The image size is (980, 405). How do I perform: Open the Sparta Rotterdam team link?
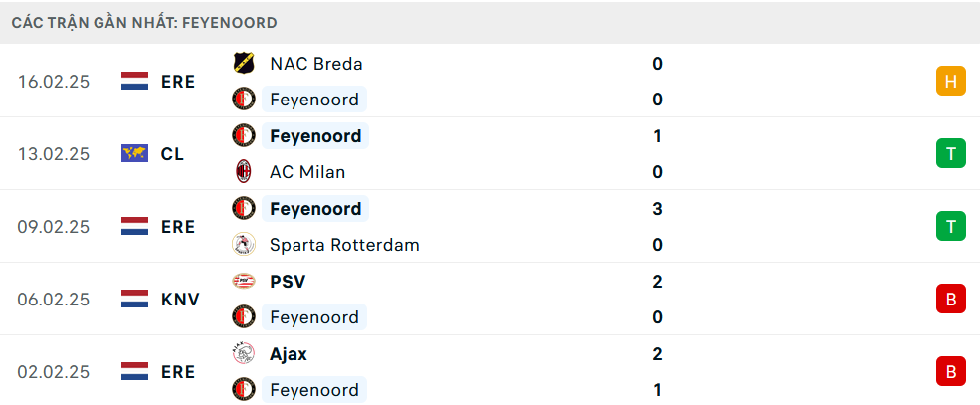344,245
